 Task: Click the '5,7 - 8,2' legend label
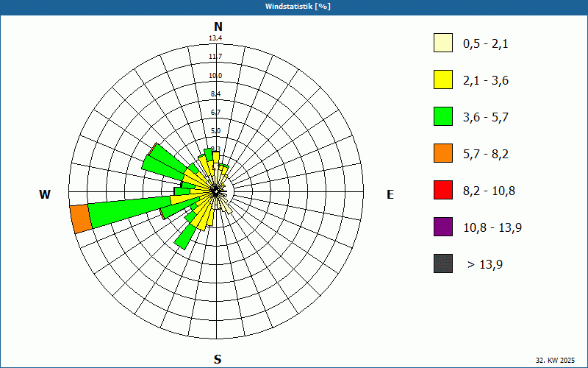point(486,155)
